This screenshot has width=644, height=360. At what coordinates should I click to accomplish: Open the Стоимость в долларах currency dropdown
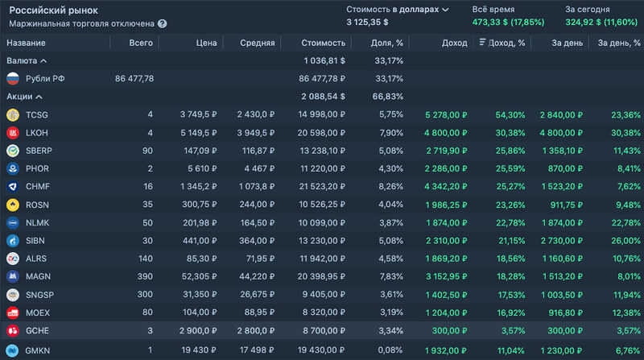pyautogui.click(x=397, y=10)
